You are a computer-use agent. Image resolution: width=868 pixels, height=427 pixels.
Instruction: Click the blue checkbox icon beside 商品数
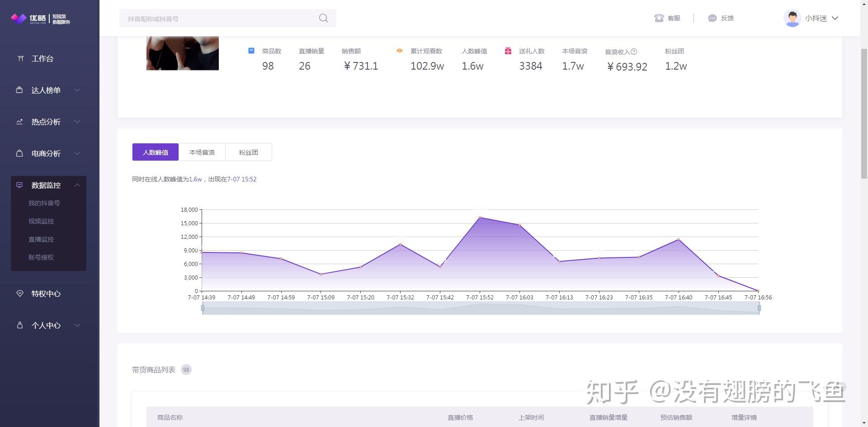(251, 51)
